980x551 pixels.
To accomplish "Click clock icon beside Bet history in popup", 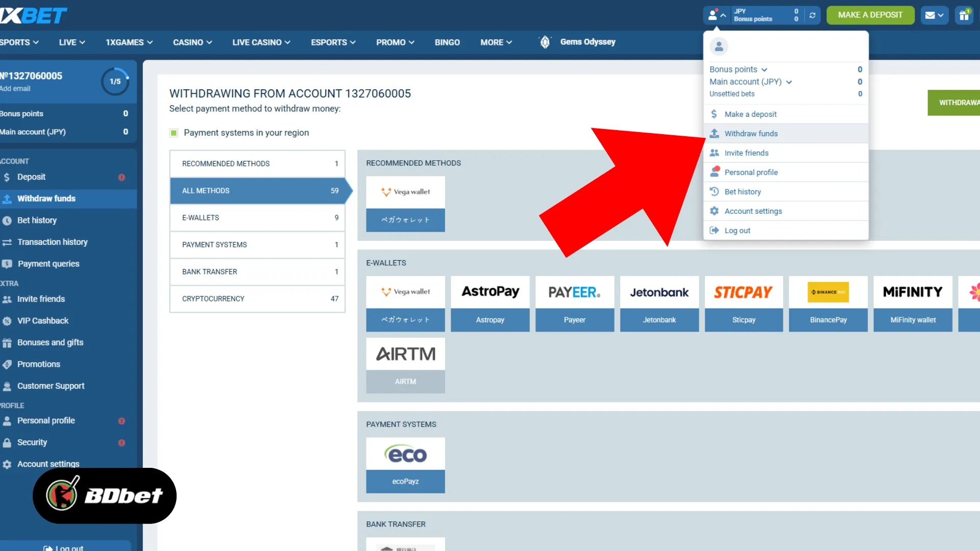I will pyautogui.click(x=714, y=191).
